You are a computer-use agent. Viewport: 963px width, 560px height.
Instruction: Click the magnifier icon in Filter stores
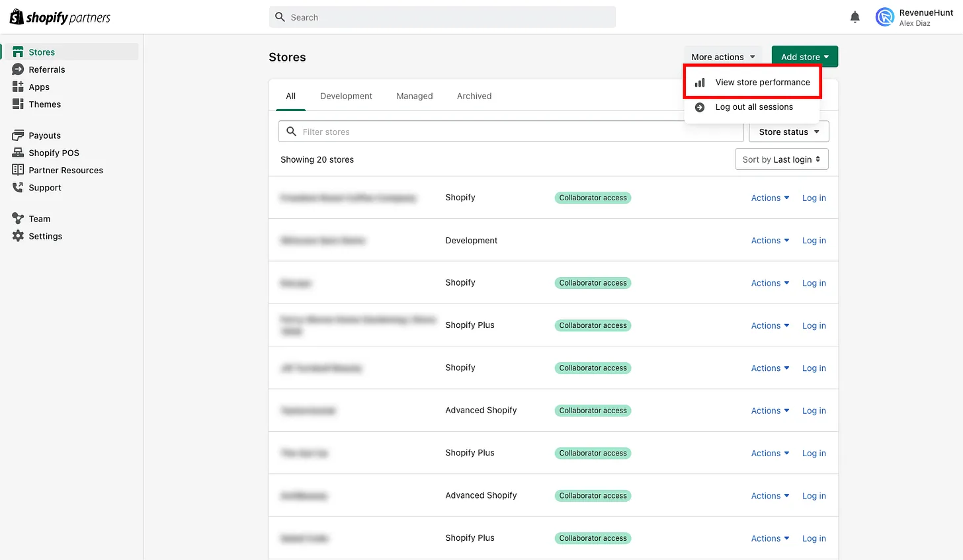[291, 132]
